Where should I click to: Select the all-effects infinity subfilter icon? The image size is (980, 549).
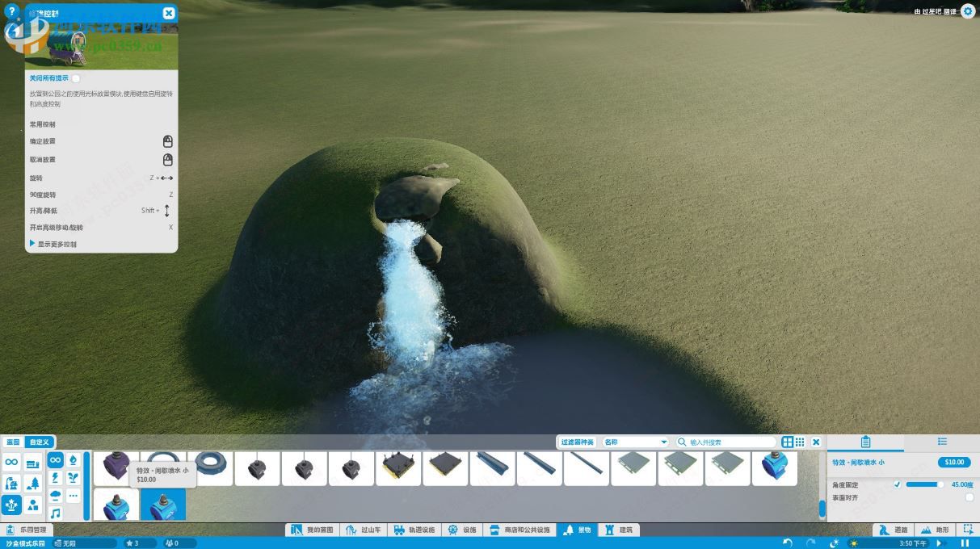(x=55, y=460)
